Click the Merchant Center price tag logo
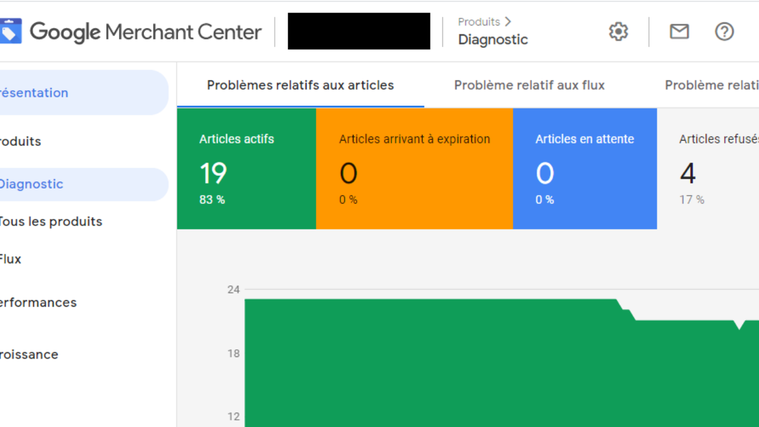The height and width of the screenshot is (427, 759). 10,31
